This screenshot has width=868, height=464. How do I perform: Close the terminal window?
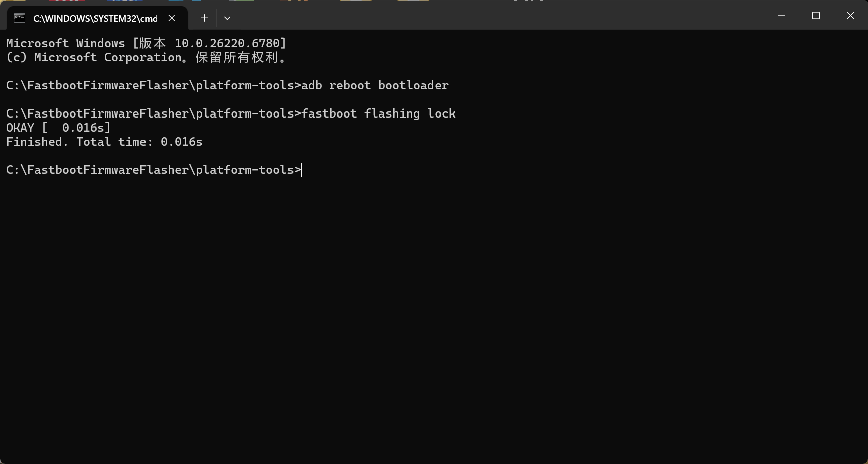(850, 16)
